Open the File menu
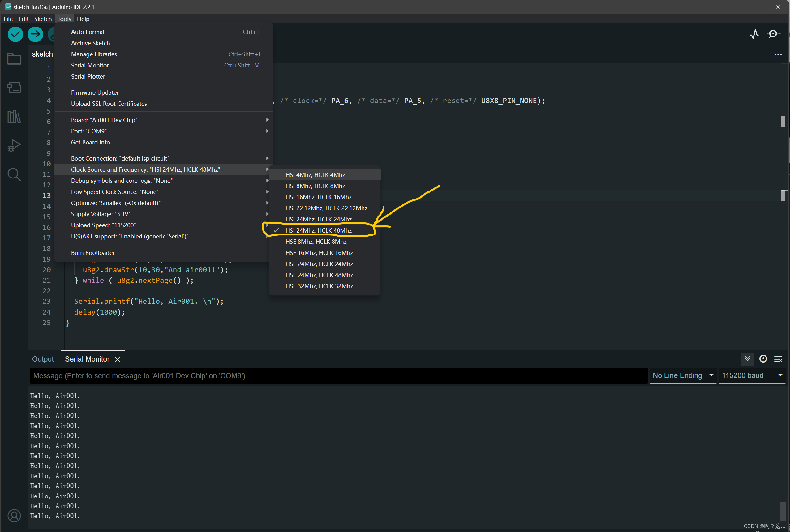Viewport: 790px width, 532px height. click(x=8, y=19)
